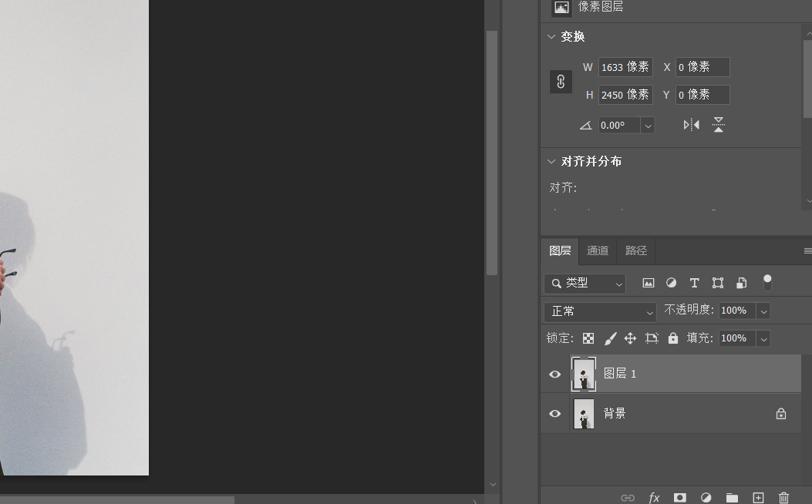Image resolution: width=812 pixels, height=504 pixels.
Task: Click the 像素图层 label
Action: pyautogui.click(x=601, y=7)
